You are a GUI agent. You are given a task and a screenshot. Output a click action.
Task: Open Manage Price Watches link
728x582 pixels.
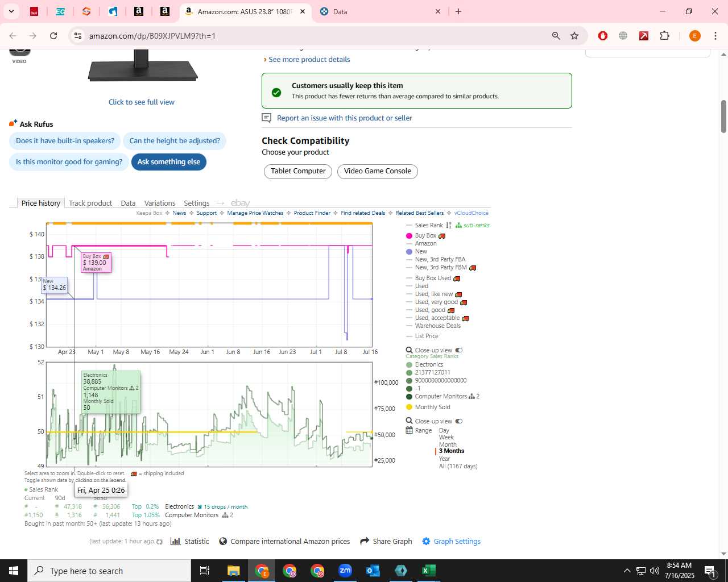[255, 213]
